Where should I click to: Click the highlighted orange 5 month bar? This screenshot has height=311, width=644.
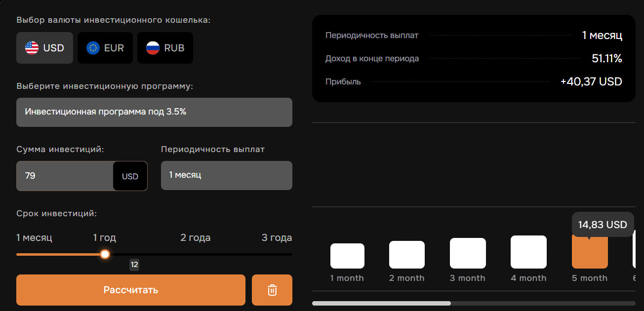(x=590, y=252)
